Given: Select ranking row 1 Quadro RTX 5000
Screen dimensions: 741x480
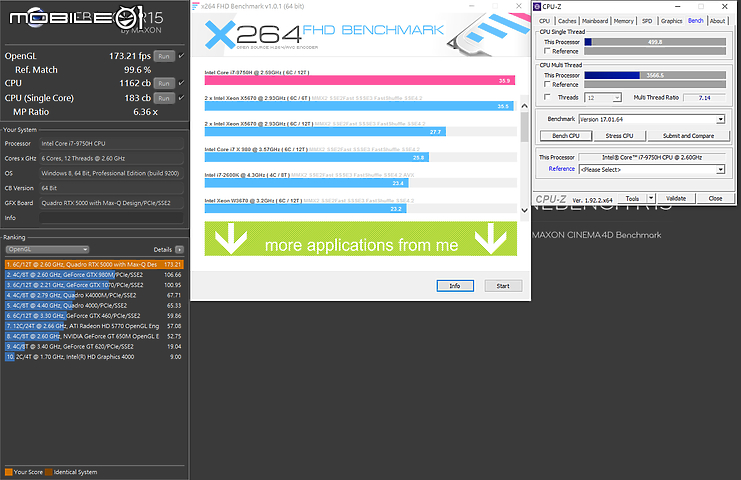Looking at the screenshot, I should pos(94,265).
